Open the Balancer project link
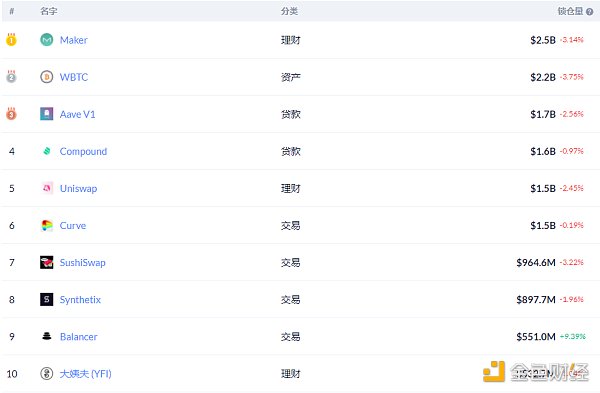This screenshot has height=393, width=600. (78, 337)
